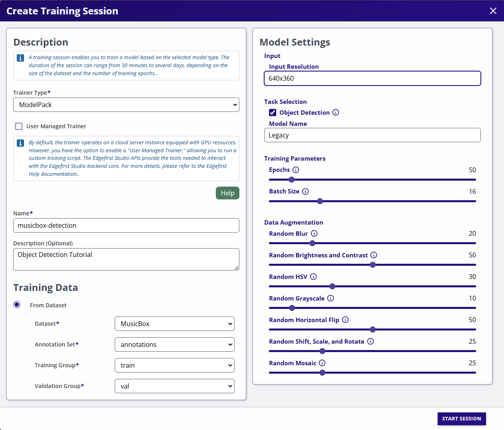Image resolution: width=504 pixels, height=430 pixels.
Task: Open the Trainer Type dropdown
Action: coord(126,105)
